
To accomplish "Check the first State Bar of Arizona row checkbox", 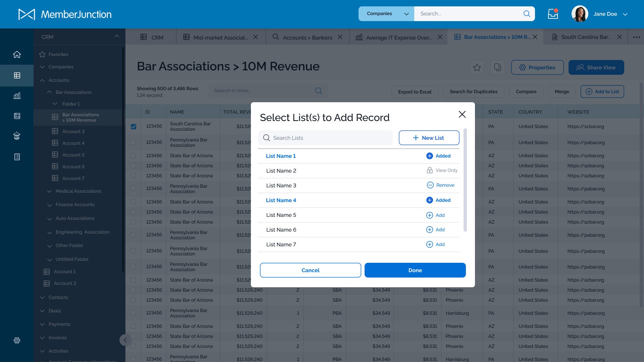I will tap(133, 156).
